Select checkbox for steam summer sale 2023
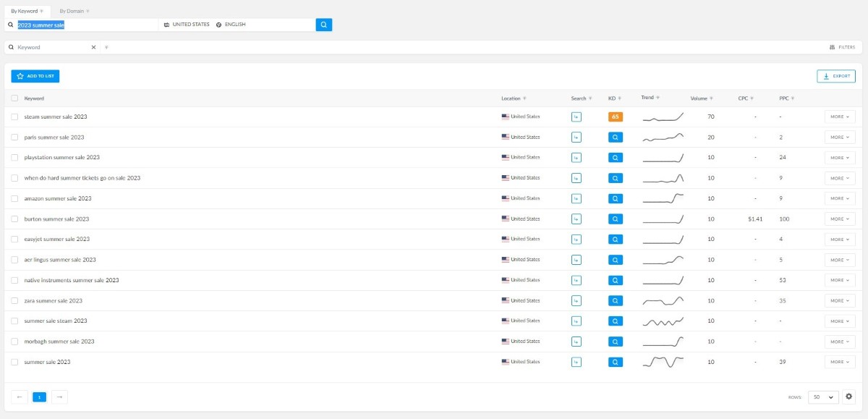This screenshot has height=419, width=868. pyautogui.click(x=14, y=117)
